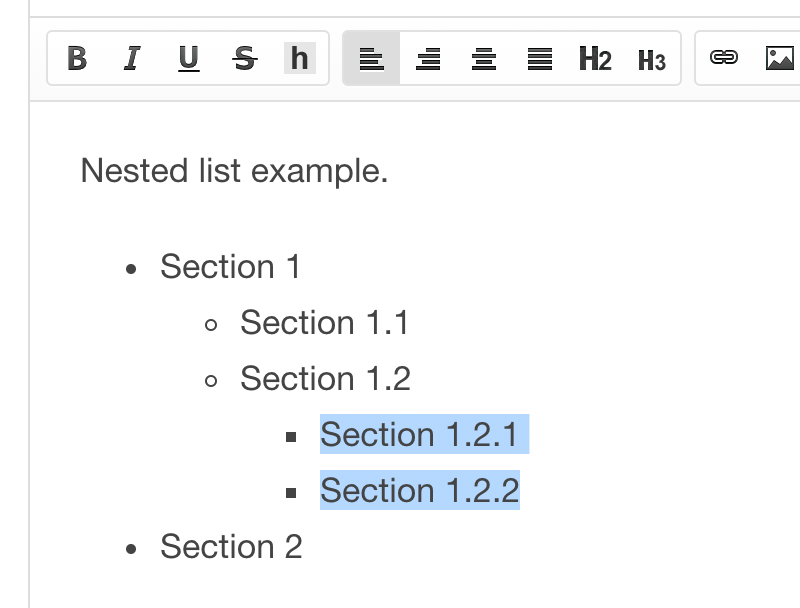Click the 'Section 1.2' list item
This screenshot has width=800, height=608.
pyautogui.click(x=325, y=379)
